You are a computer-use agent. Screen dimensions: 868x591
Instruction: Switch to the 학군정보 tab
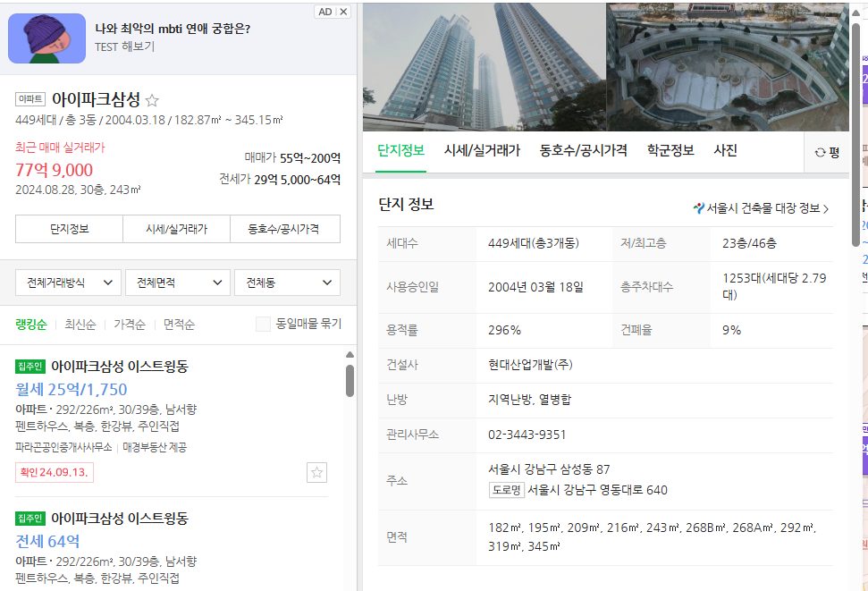pyautogui.click(x=670, y=151)
